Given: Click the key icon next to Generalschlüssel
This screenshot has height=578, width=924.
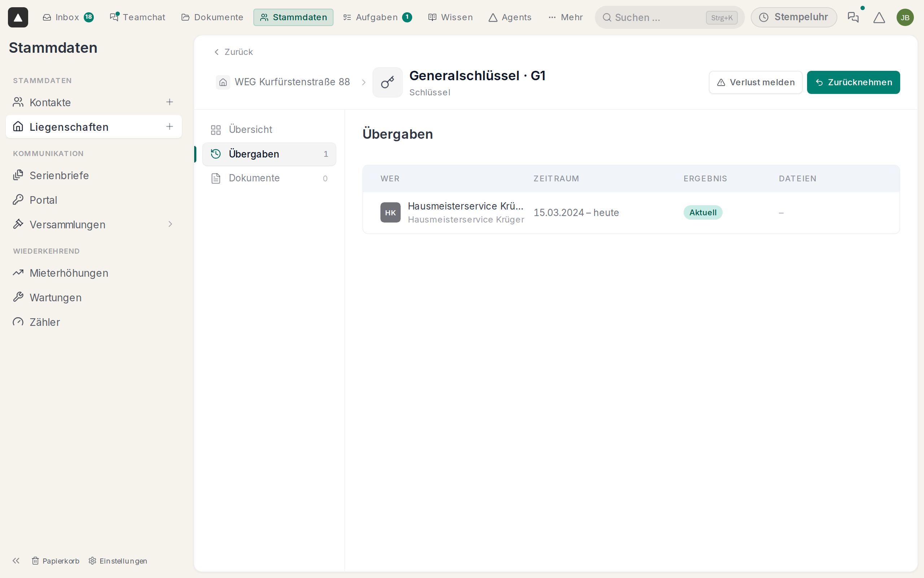Looking at the screenshot, I should [x=387, y=82].
